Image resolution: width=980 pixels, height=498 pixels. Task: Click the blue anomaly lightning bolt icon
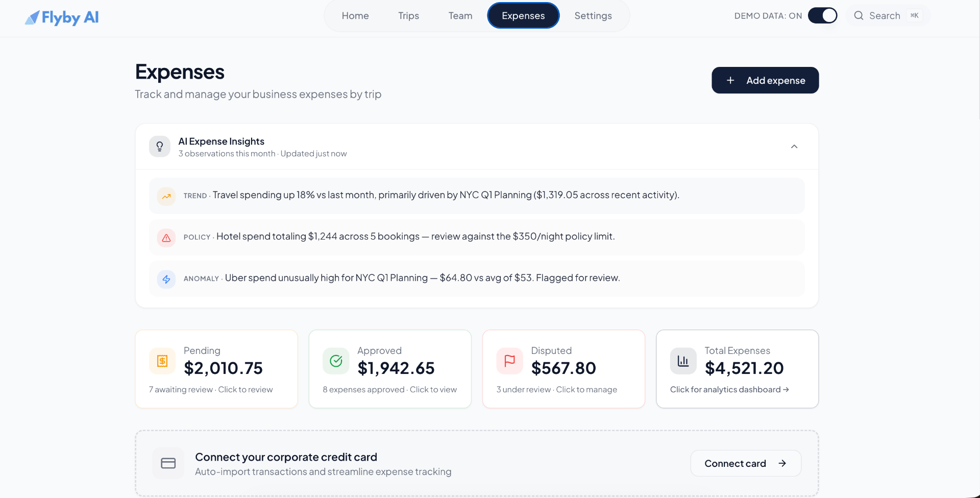(x=166, y=279)
